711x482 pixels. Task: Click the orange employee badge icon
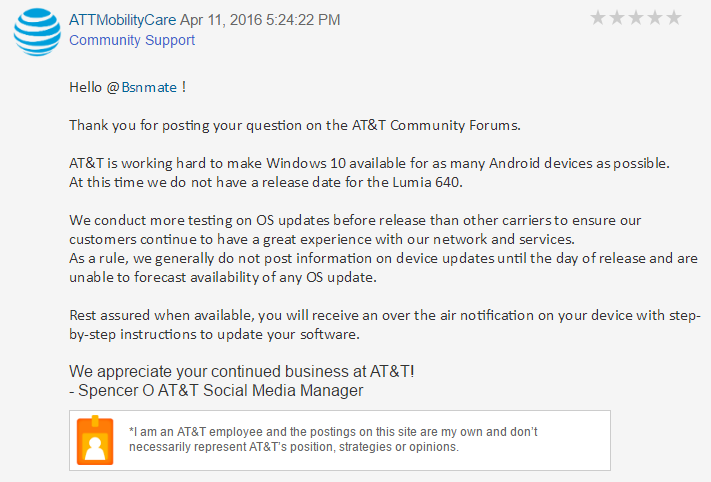[95, 440]
